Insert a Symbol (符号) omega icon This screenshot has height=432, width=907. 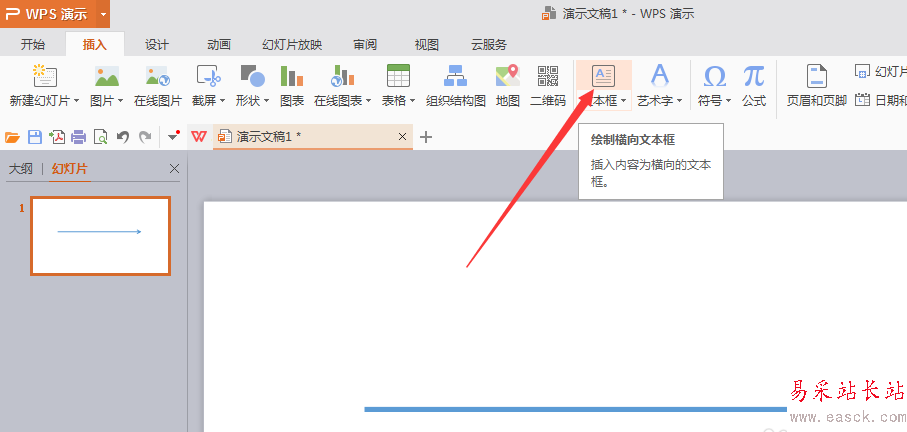[715, 76]
